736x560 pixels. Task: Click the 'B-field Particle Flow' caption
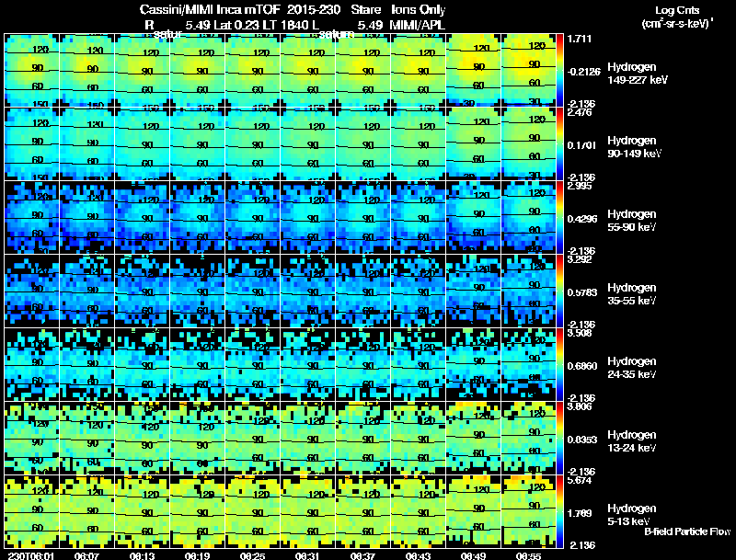pyautogui.click(x=687, y=531)
